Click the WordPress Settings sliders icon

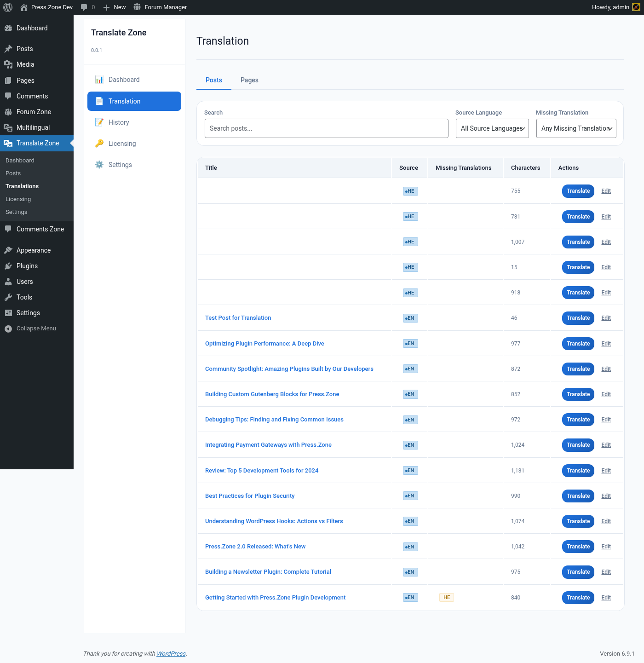click(x=8, y=313)
